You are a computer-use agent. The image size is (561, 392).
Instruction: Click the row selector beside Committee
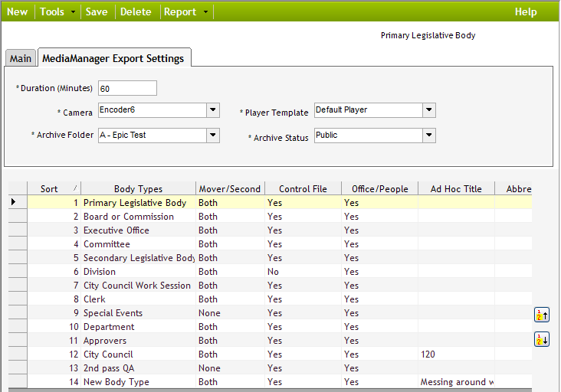pos(18,244)
